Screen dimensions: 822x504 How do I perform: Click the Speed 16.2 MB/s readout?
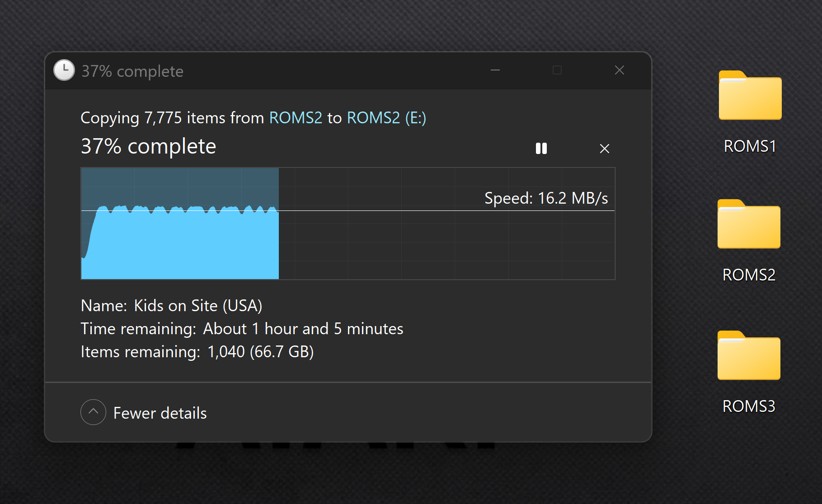pyautogui.click(x=546, y=198)
